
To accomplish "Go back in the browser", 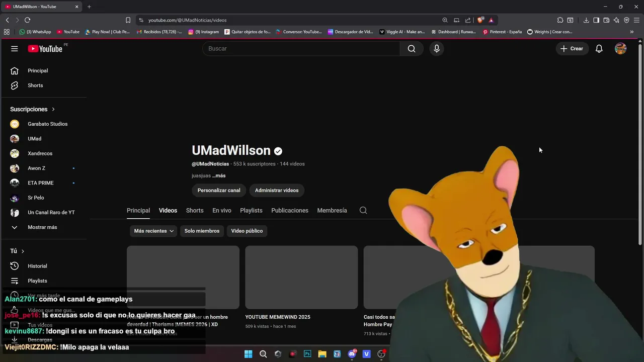I will tap(7, 20).
